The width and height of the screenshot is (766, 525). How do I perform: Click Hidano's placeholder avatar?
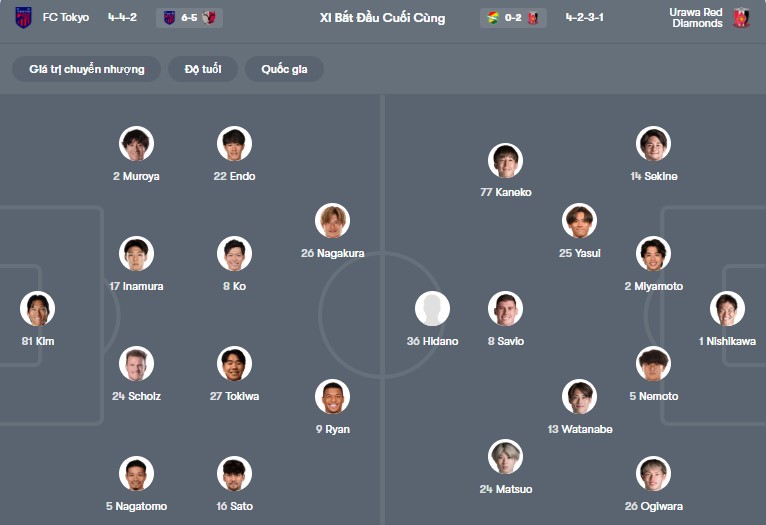pos(432,309)
